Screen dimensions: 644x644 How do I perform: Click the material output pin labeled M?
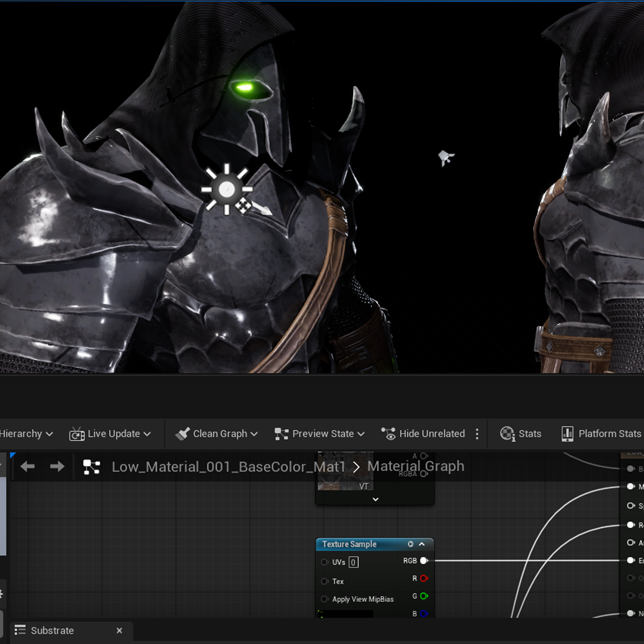pyautogui.click(x=631, y=487)
